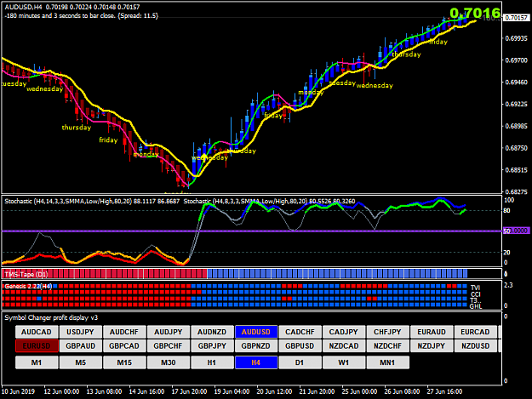Click the GHL row label
532x399 pixels.
[475, 306]
